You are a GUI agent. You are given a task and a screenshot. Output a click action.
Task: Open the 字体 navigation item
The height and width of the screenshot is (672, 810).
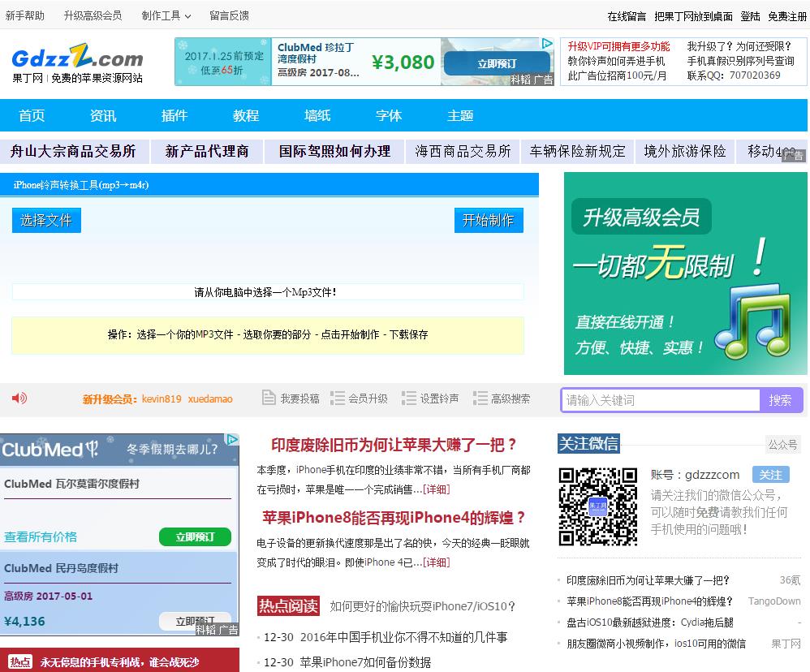tap(389, 115)
